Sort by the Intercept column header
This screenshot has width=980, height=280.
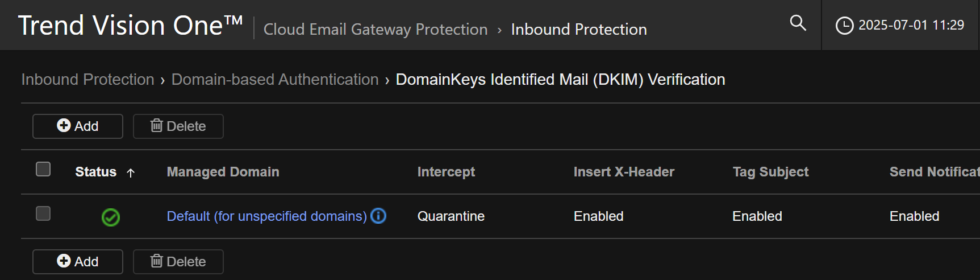446,172
